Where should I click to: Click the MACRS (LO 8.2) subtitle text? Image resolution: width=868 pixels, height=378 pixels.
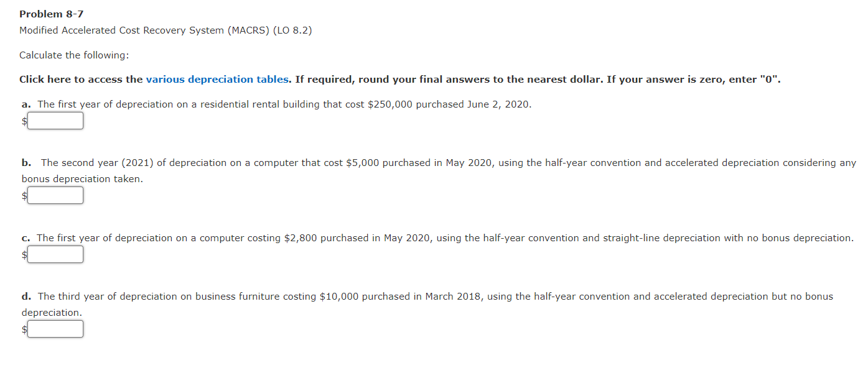click(166, 30)
